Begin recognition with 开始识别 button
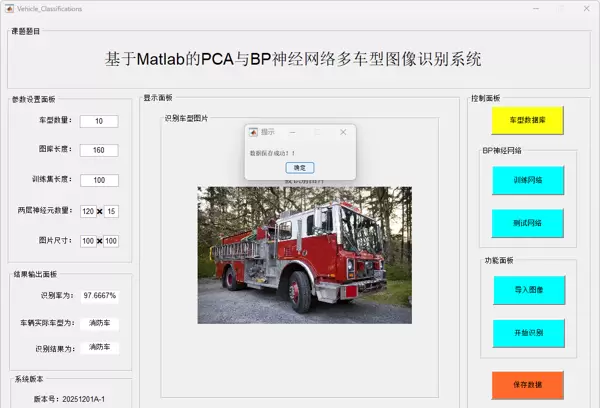This screenshot has height=408, width=600. [528, 333]
